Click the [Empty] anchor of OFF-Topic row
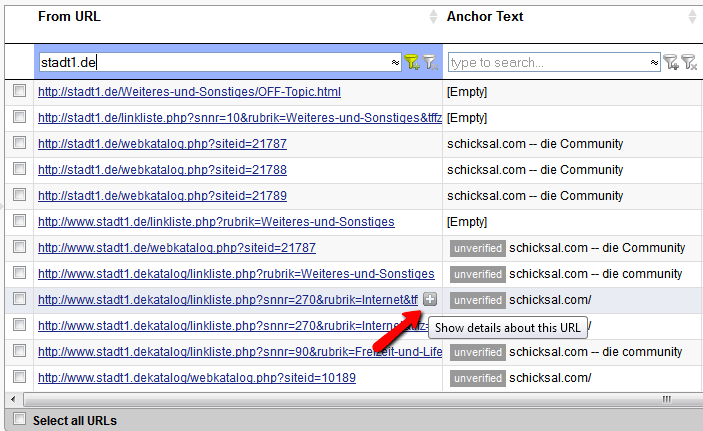The height and width of the screenshot is (431, 703). click(x=467, y=92)
